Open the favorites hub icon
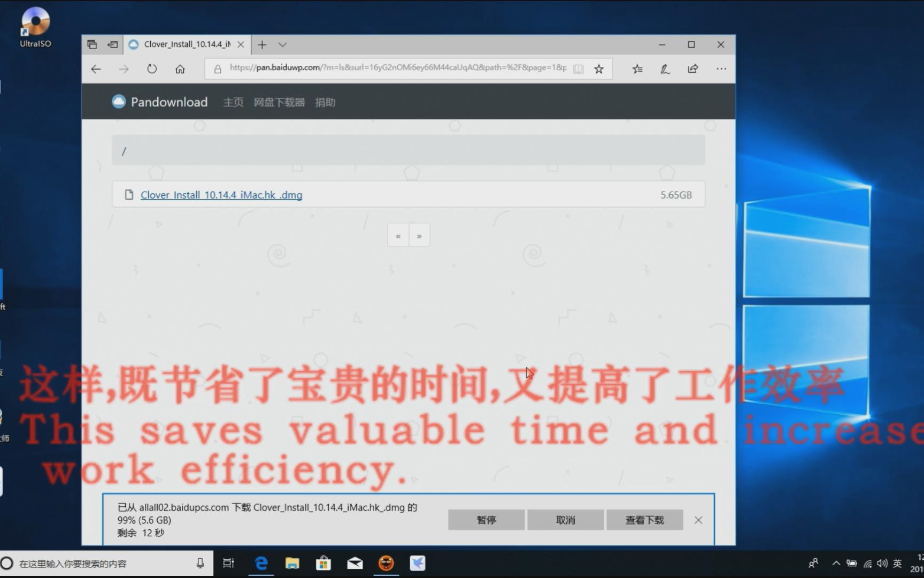 click(637, 69)
